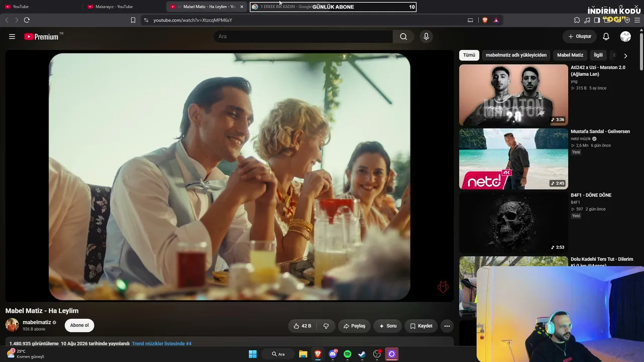Click the search magnifier button
644x362 pixels.
pyautogui.click(x=404, y=37)
